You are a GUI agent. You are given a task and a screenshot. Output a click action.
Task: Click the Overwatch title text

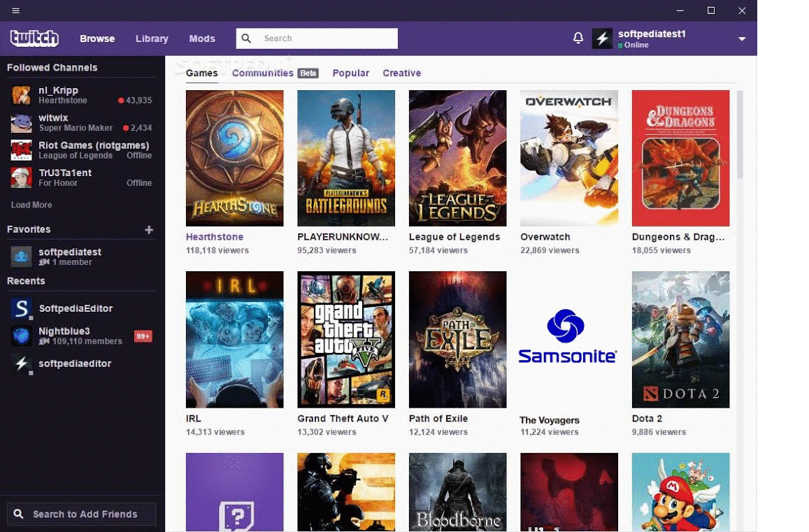click(545, 237)
